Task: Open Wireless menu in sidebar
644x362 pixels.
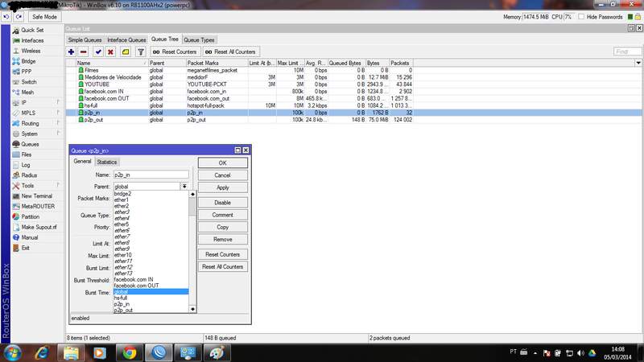Action: (31, 51)
